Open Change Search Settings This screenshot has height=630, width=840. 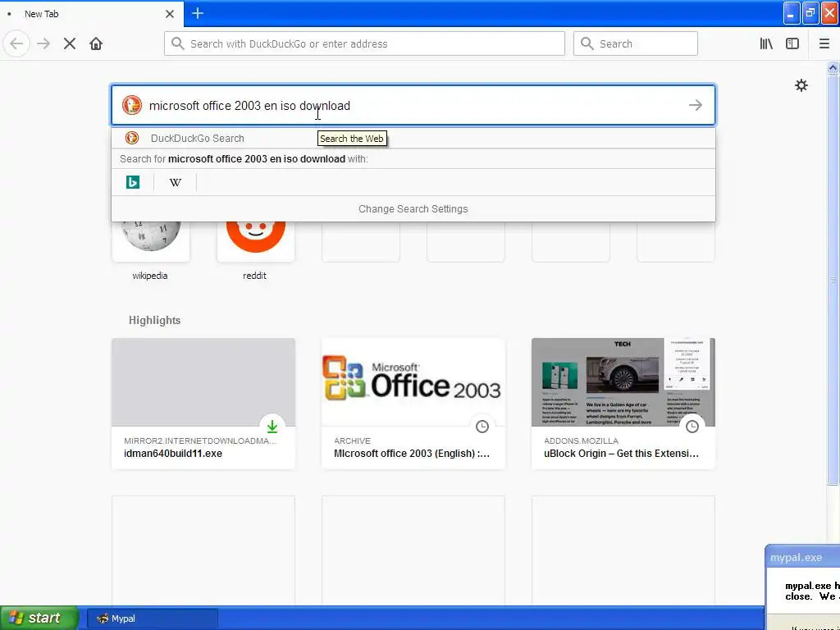tap(413, 209)
